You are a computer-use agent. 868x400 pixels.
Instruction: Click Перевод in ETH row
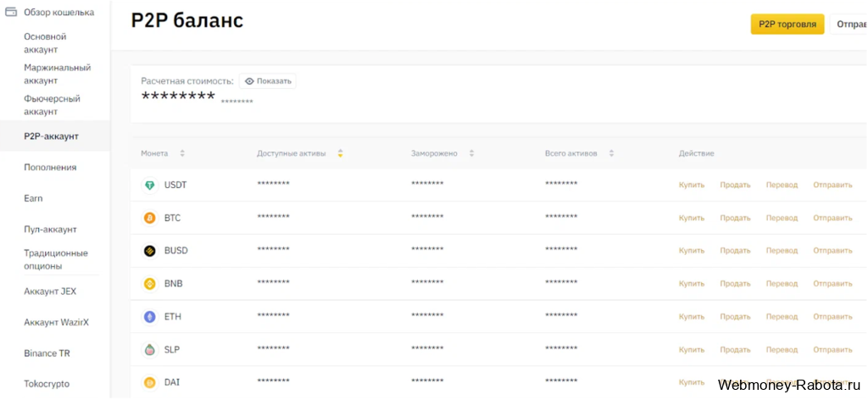coord(782,316)
